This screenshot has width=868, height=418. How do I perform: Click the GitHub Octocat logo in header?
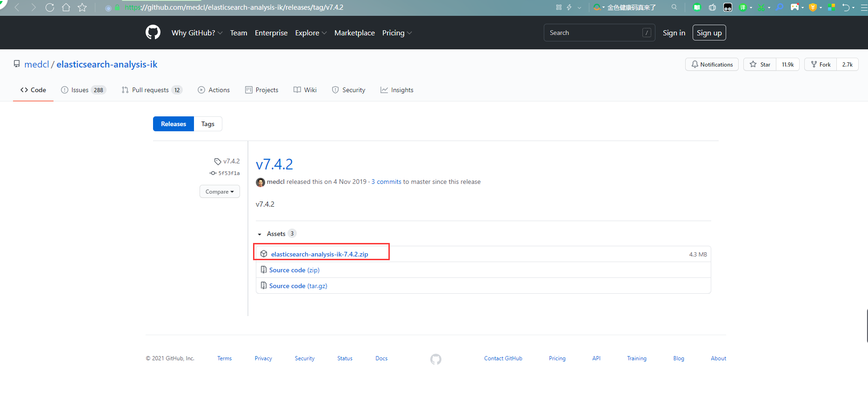(153, 33)
